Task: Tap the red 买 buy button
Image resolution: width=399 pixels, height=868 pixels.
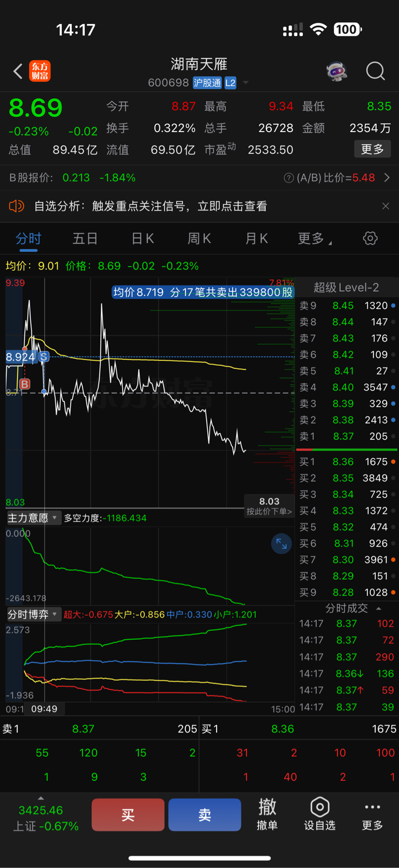Action: tap(128, 814)
